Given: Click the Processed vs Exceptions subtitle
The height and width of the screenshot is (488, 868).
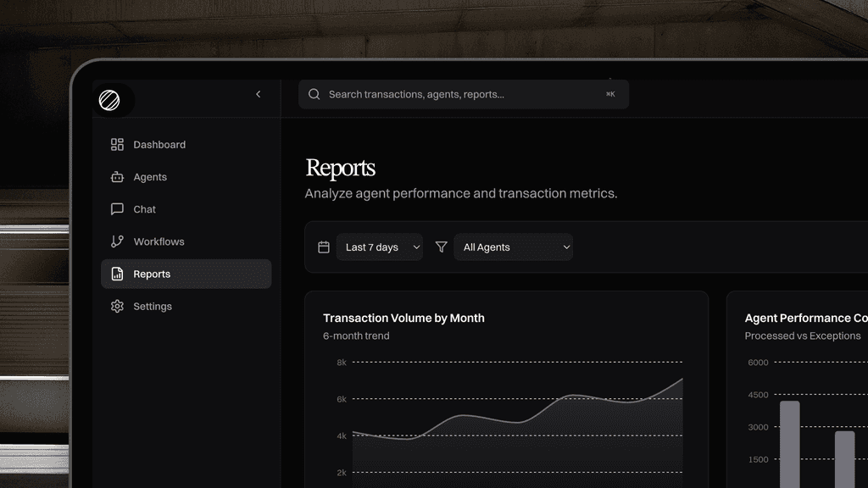Looking at the screenshot, I should tap(802, 335).
